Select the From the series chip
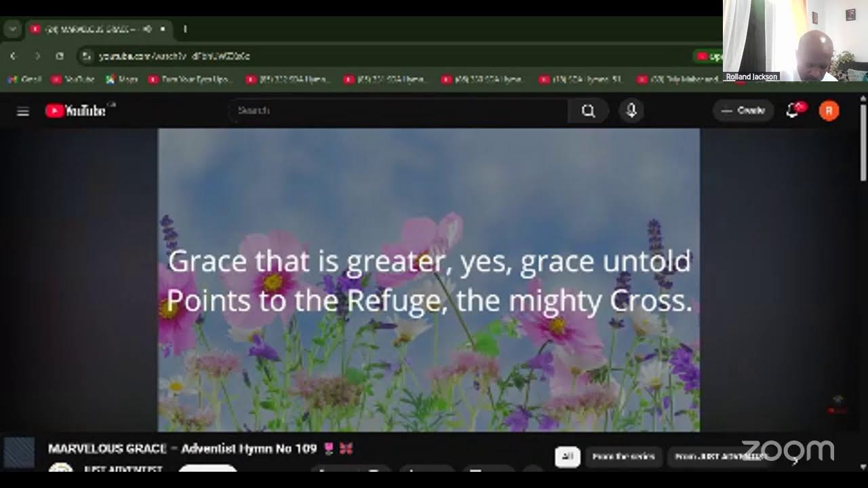The image size is (868, 488). point(623,457)
